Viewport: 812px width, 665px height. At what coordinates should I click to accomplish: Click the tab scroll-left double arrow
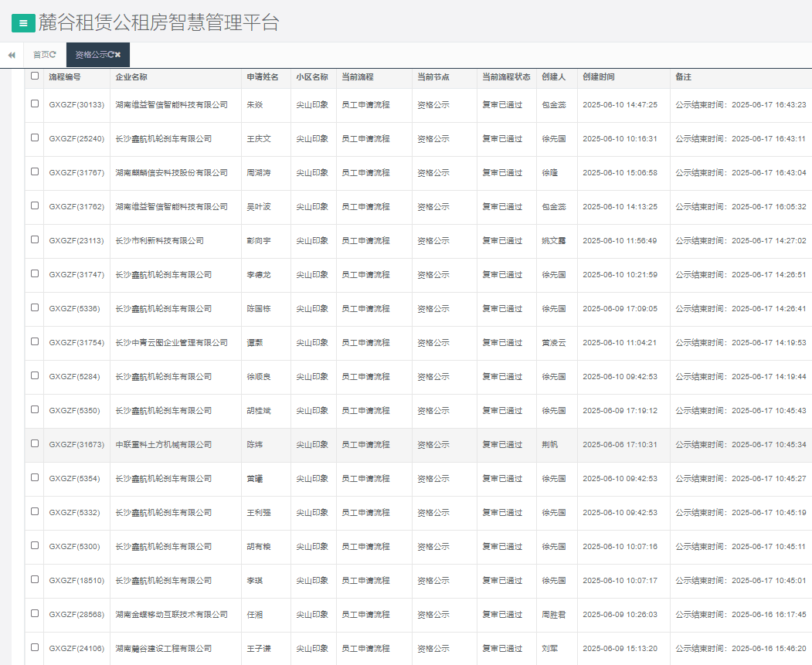12,55
